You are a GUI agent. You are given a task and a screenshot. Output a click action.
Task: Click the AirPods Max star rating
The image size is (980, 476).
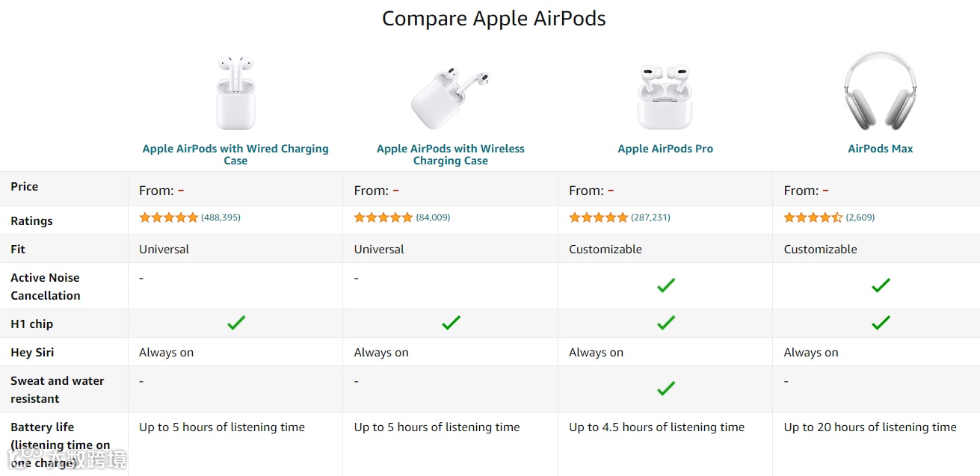813,217
